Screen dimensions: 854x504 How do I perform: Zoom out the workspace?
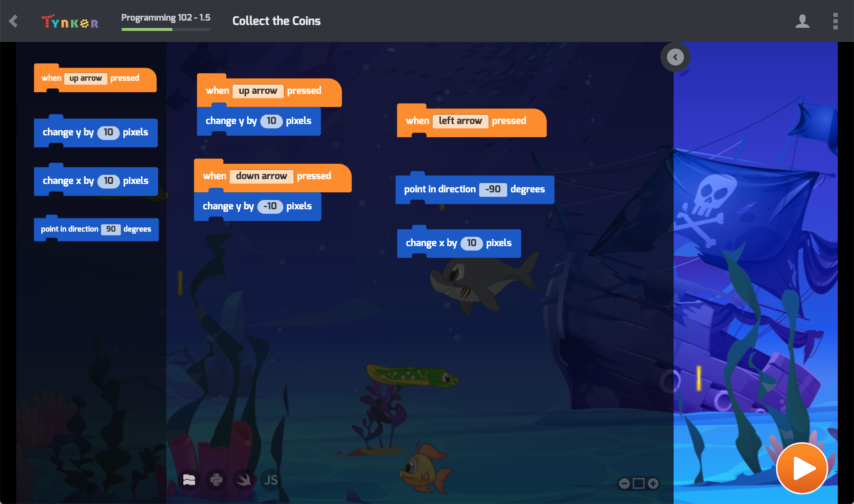coord(624,483)
